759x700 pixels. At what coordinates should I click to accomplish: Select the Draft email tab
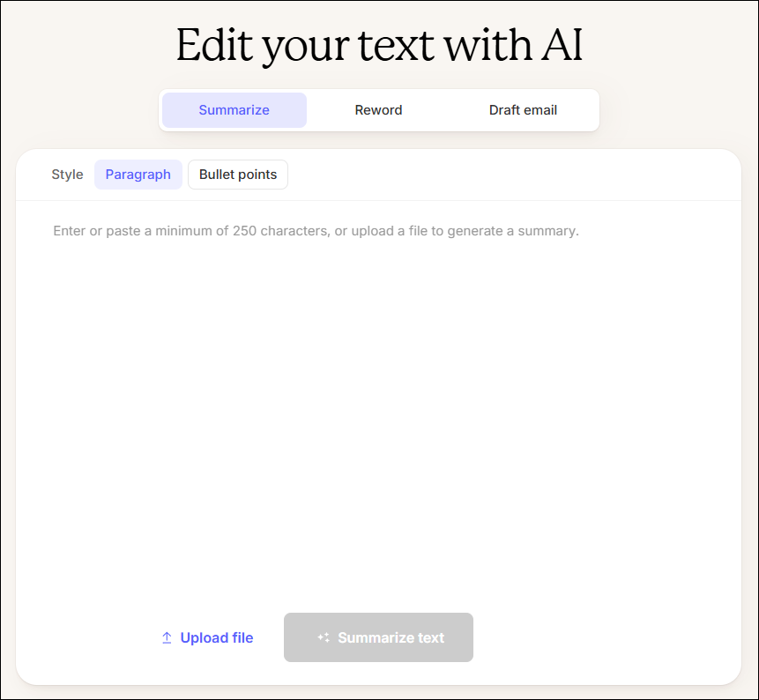click(x=523, y=110)
